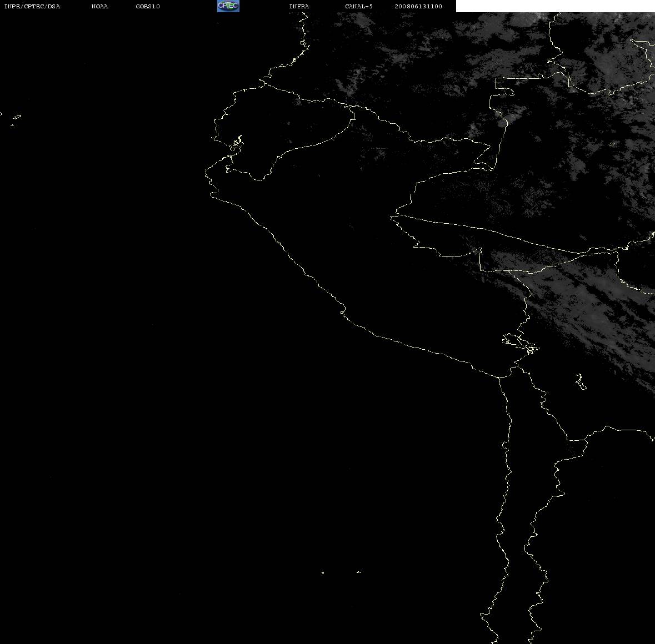Select the GOES10 satellite label

[x=148, y=6]
